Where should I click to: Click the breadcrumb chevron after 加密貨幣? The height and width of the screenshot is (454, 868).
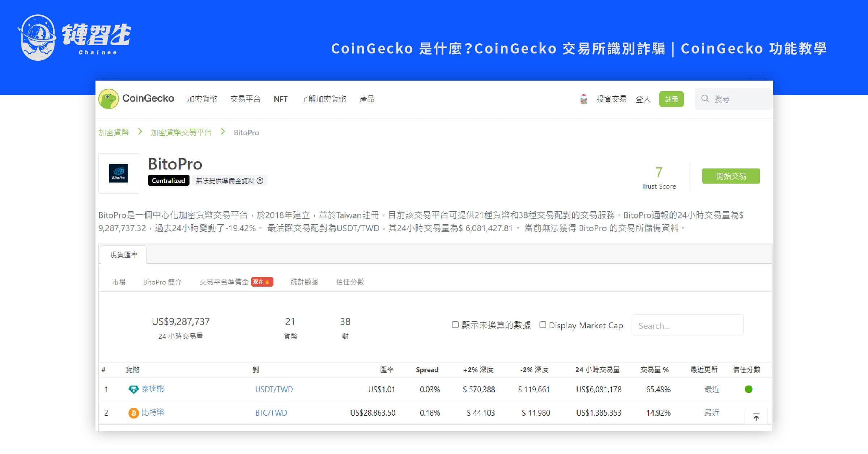(x=140, y=132)
